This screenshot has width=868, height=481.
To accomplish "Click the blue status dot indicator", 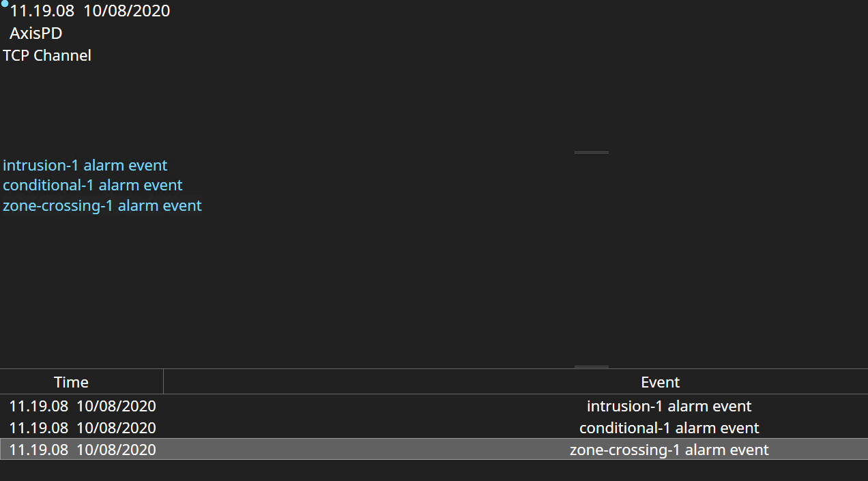I will coord(5,3).
